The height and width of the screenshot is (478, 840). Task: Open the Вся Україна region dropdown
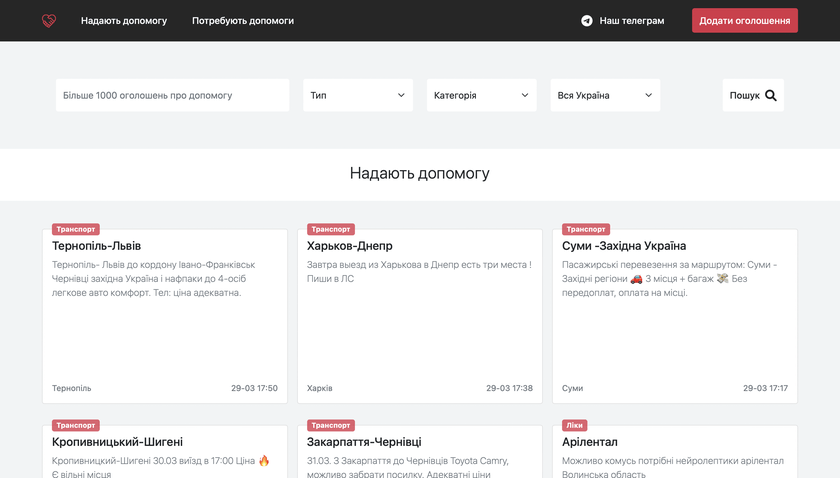point(605,96)
